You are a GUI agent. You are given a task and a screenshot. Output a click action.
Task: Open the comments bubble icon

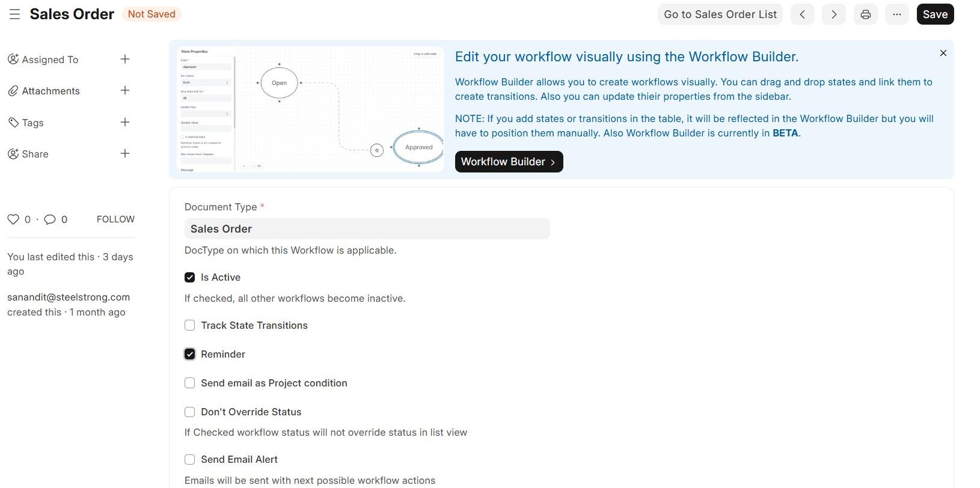click(50, 219)
